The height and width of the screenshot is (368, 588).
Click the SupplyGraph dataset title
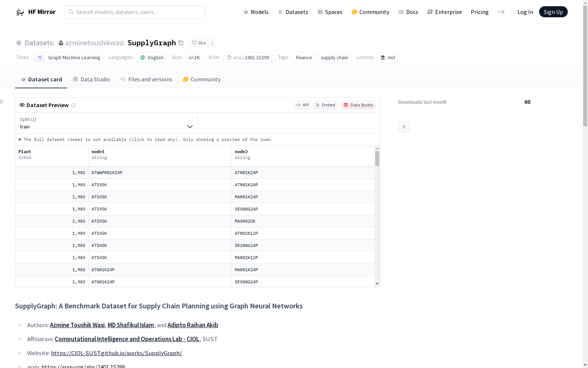(x=152, y=43)
